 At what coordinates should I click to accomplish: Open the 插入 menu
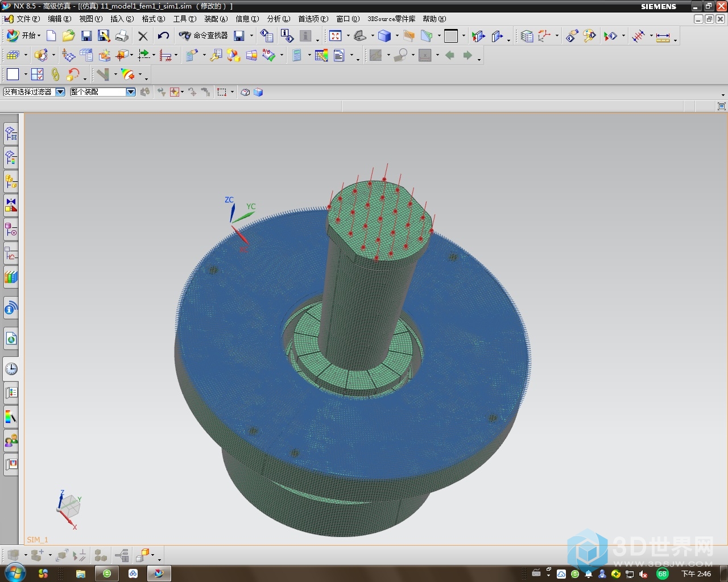pos(122,19)
